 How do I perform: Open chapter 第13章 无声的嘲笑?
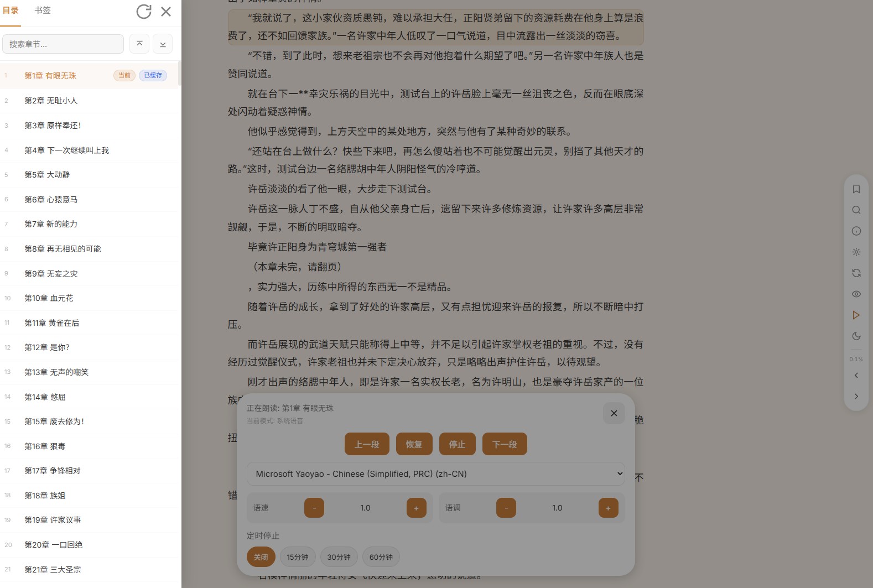(x=90, y=372)
